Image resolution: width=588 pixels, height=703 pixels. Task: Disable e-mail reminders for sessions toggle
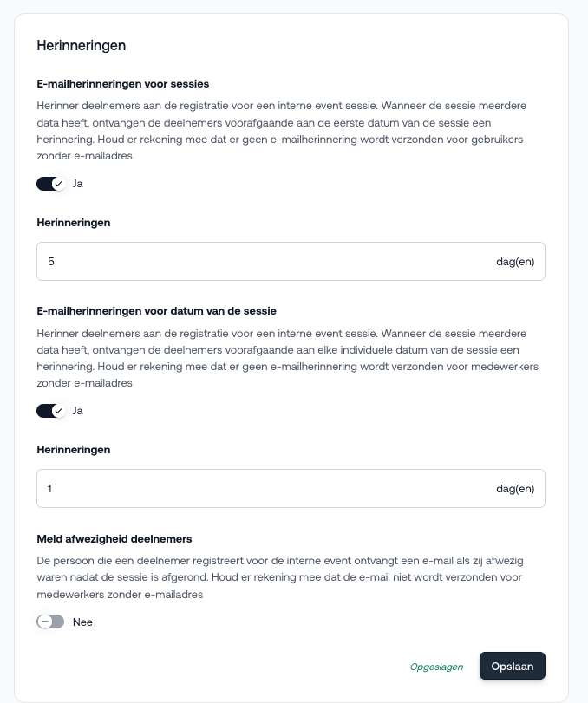coord(50,184)
